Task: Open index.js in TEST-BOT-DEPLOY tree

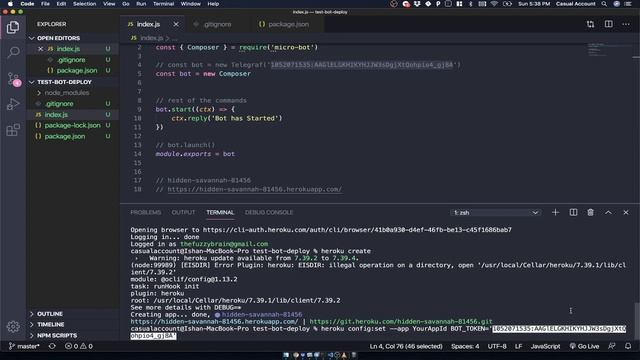Action: 56,115
